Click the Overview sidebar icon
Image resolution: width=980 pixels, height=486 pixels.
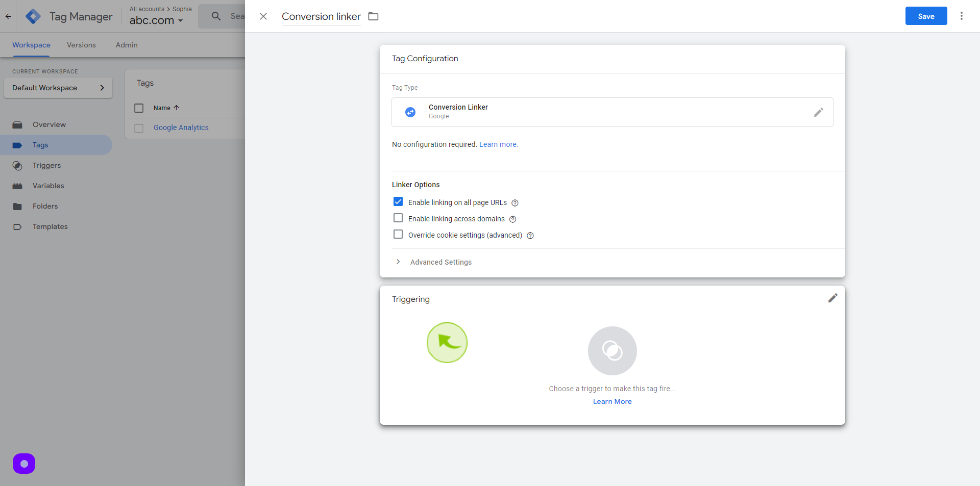pos(17,125)
